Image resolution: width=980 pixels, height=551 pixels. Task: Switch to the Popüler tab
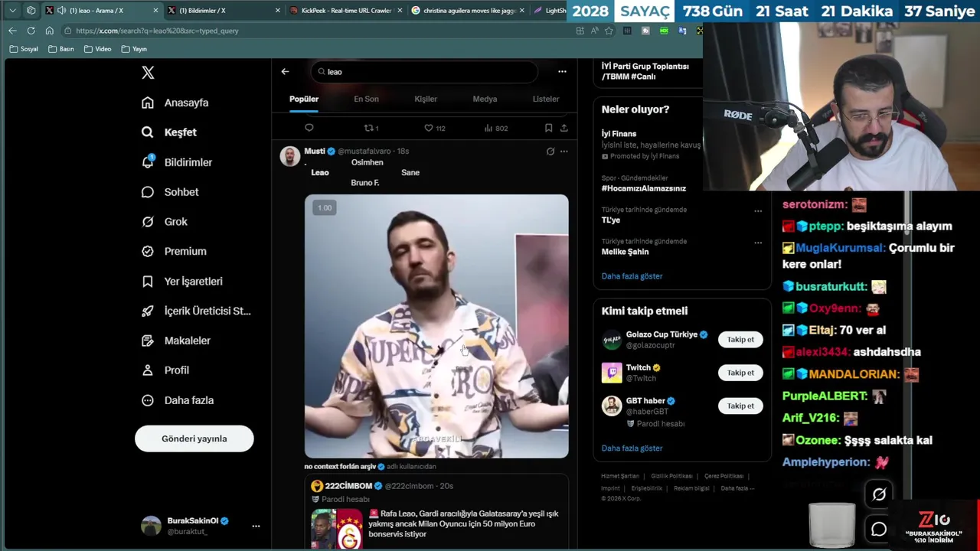point(304,99)
